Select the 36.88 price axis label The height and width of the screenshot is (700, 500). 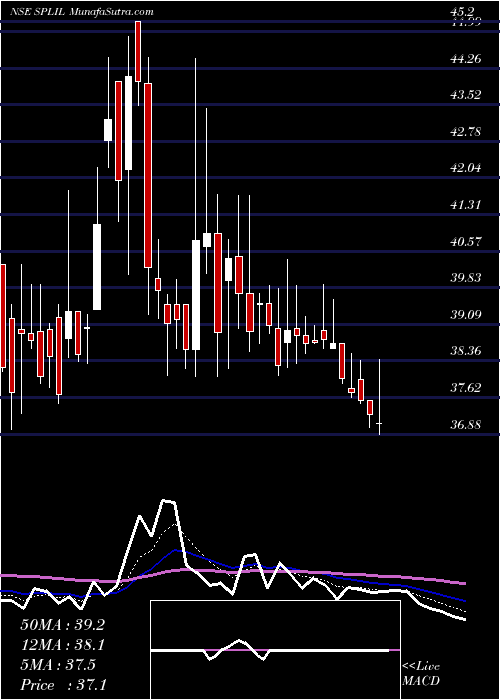(466, 425)
